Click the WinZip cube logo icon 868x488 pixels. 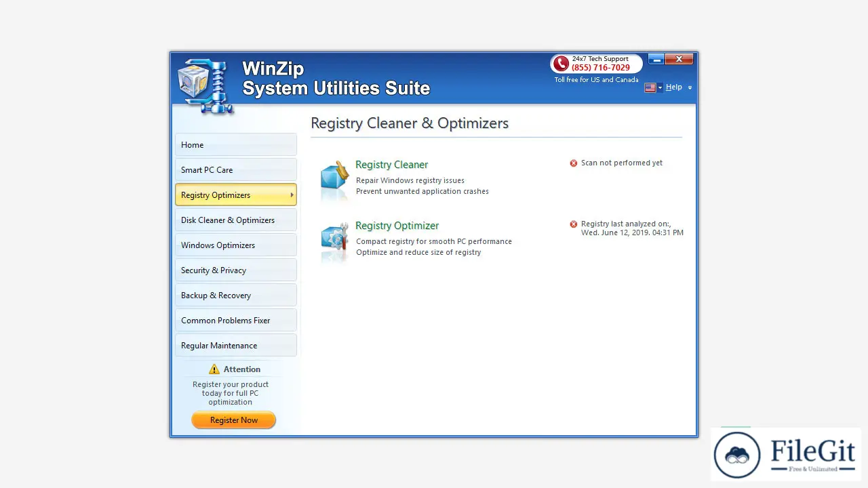(205, 85)
